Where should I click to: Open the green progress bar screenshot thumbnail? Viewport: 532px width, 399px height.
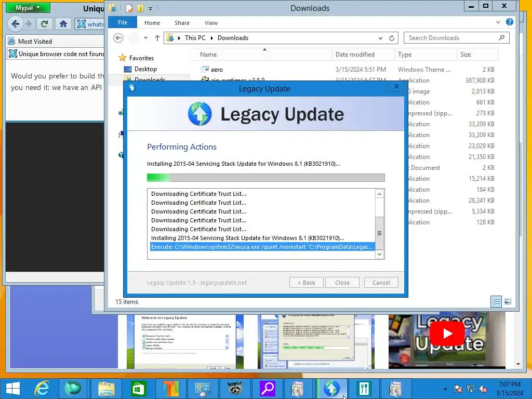[x=316, y=341]
